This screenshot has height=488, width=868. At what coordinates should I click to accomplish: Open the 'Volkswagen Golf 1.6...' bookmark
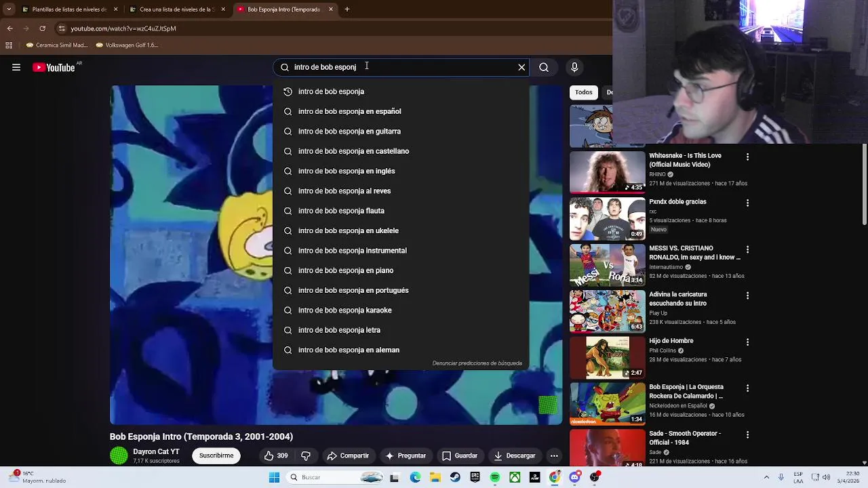[127, 45]
